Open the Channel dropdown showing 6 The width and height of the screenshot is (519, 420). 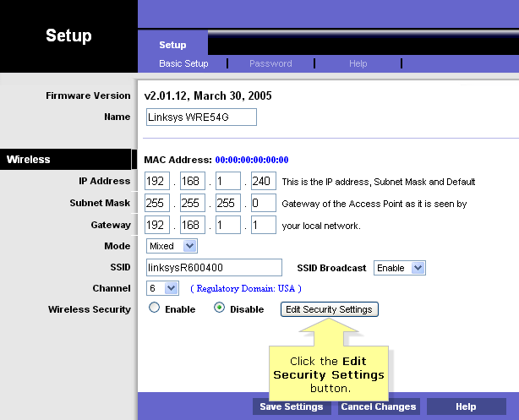(x=162, y=288)
